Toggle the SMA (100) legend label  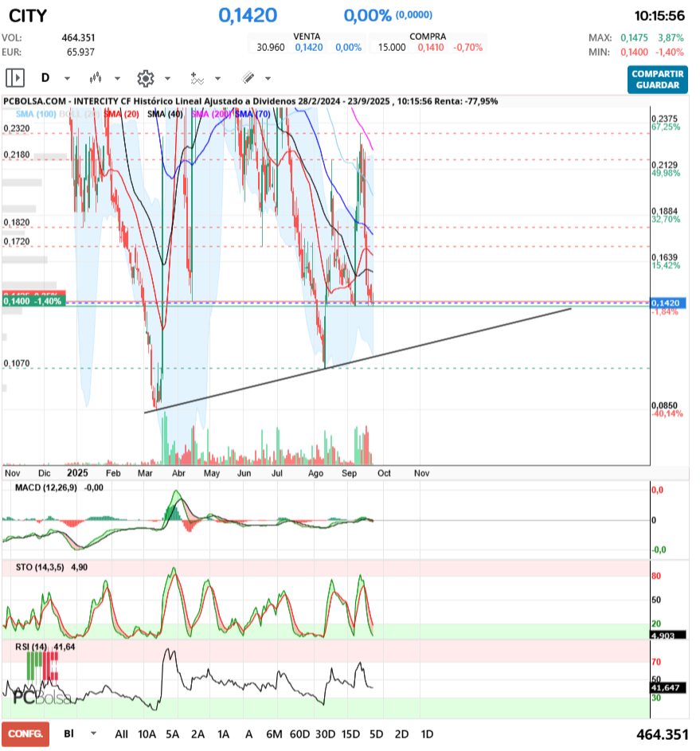[x=36, y=114]
